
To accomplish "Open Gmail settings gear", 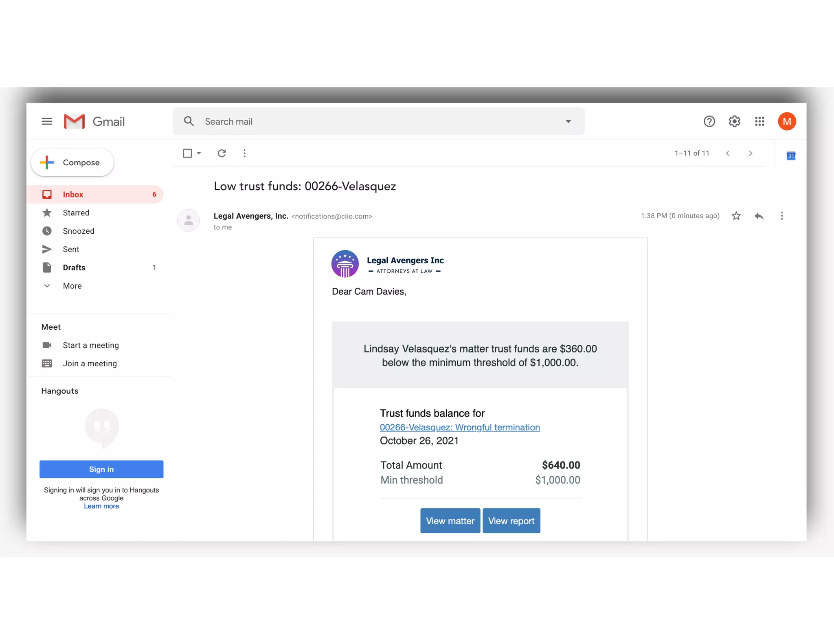I will [734, 121].
